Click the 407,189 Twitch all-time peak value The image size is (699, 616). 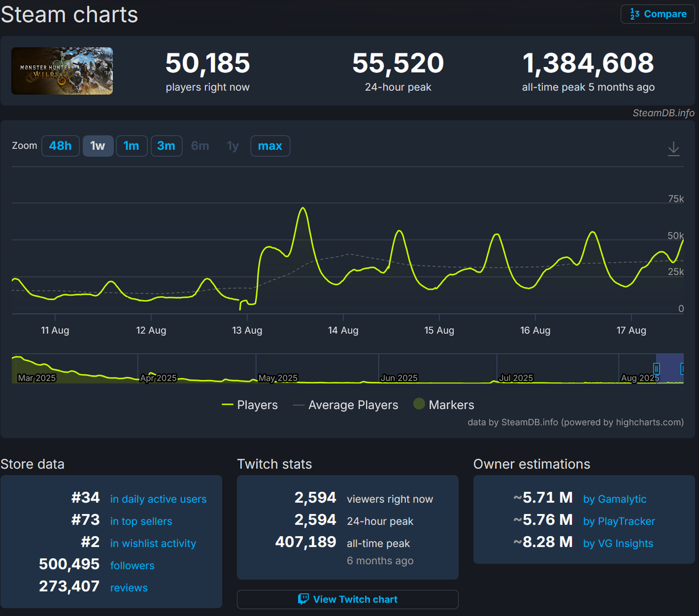[306, 543]
